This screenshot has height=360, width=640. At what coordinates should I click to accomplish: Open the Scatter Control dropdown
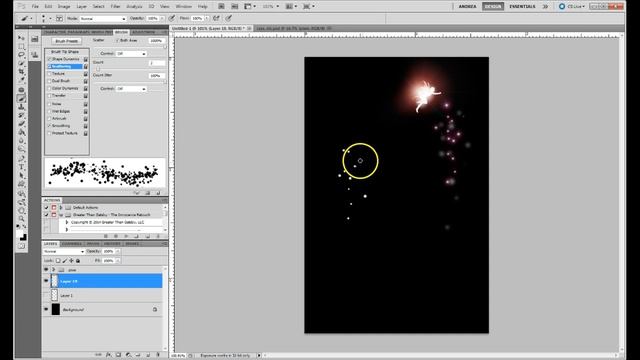(131, 54)
